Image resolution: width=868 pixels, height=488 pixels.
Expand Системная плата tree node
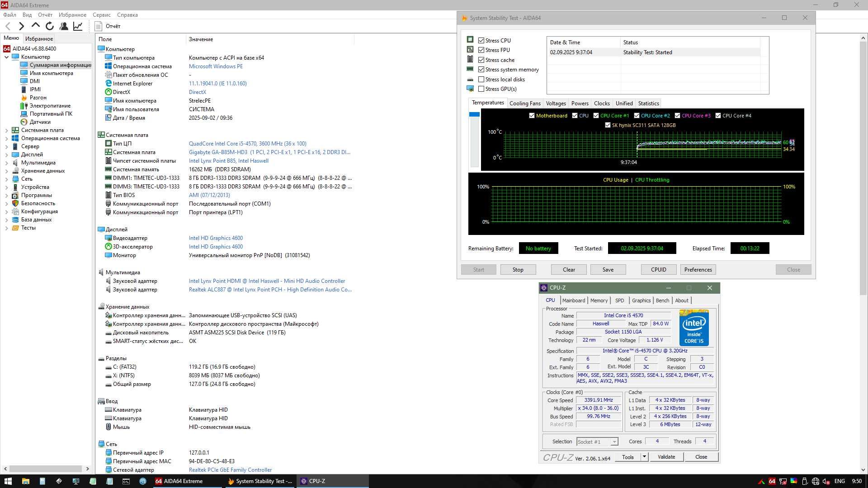(x=6, y=130)
